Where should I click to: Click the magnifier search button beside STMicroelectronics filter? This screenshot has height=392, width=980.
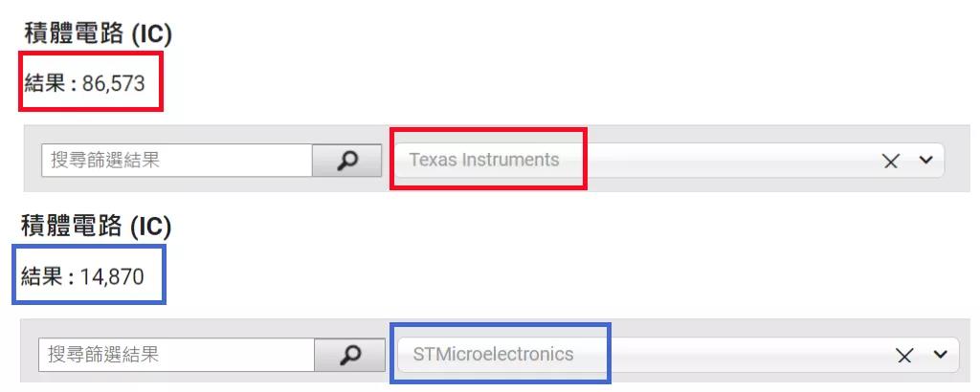349,355
